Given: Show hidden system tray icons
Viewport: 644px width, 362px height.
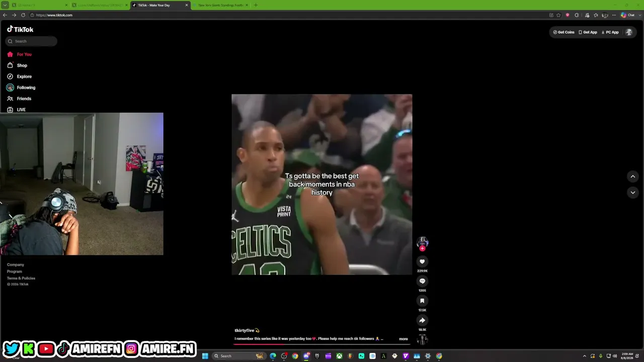Looking at the screenshot, I should (584, 356).
